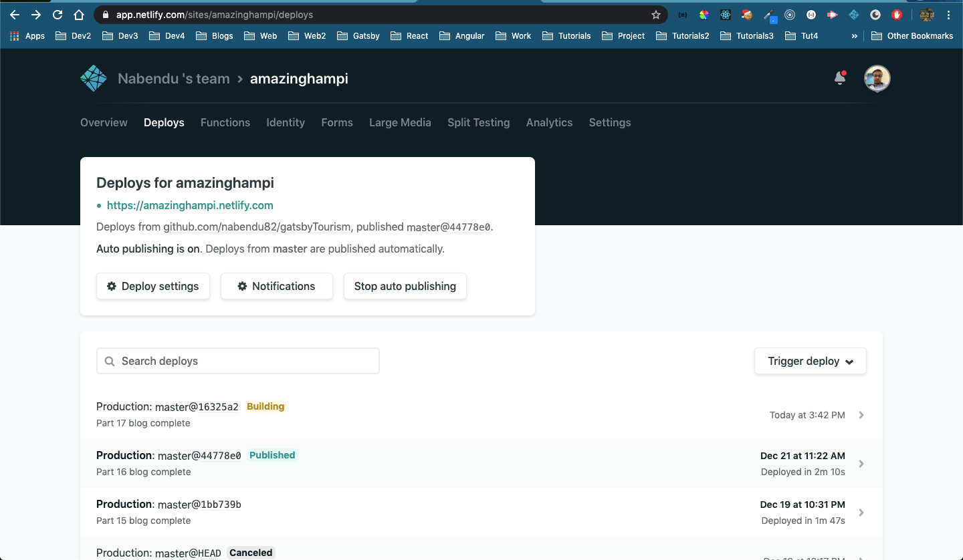
Task: Open the Published deploy master@44778e0 chevron
Action: coord(861,464)
